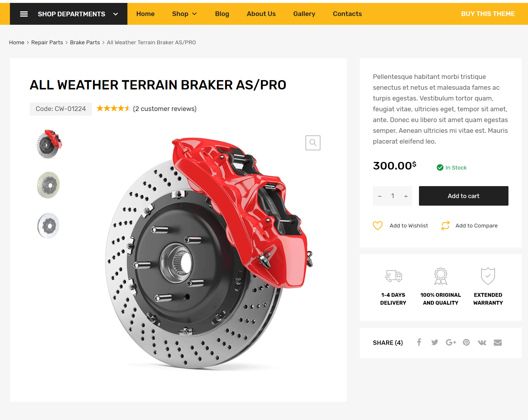
Task: Open the Shop menu dropdown
Action: (x=184, y=14)
